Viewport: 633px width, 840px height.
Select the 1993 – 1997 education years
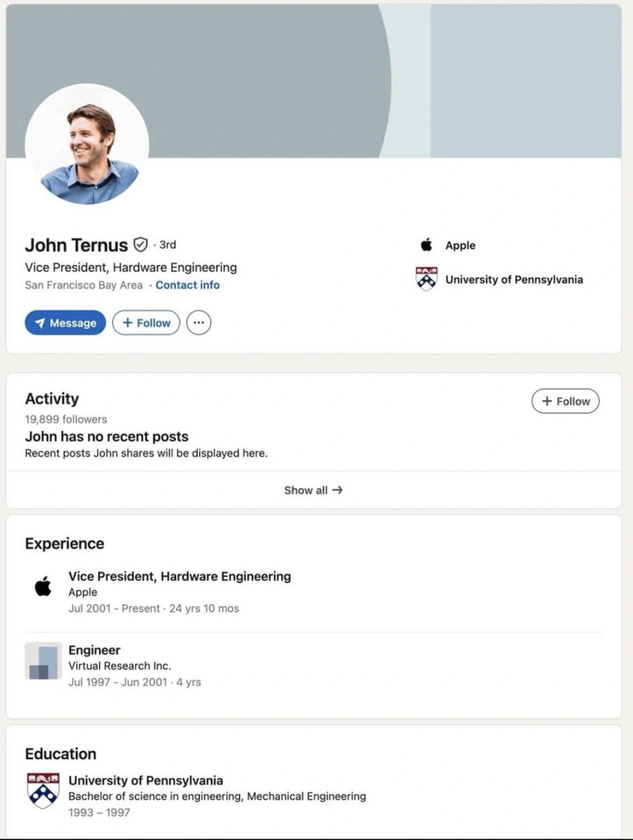pos(99,813)
